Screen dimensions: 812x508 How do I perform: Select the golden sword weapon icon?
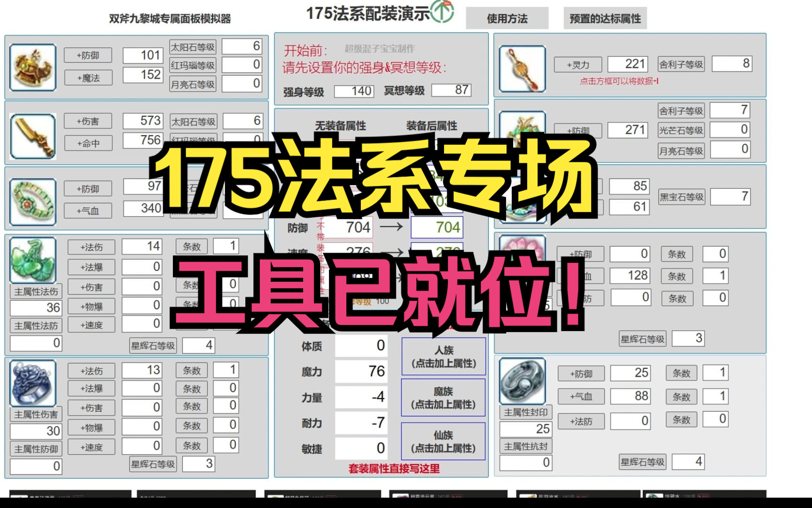click(32, 136)
